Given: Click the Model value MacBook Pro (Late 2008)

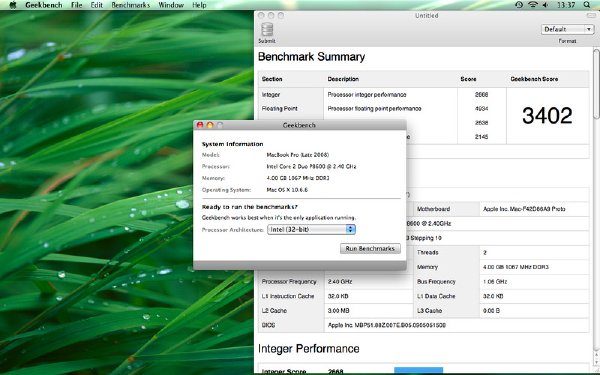Looking at the screenshot, I should point(297,155).
